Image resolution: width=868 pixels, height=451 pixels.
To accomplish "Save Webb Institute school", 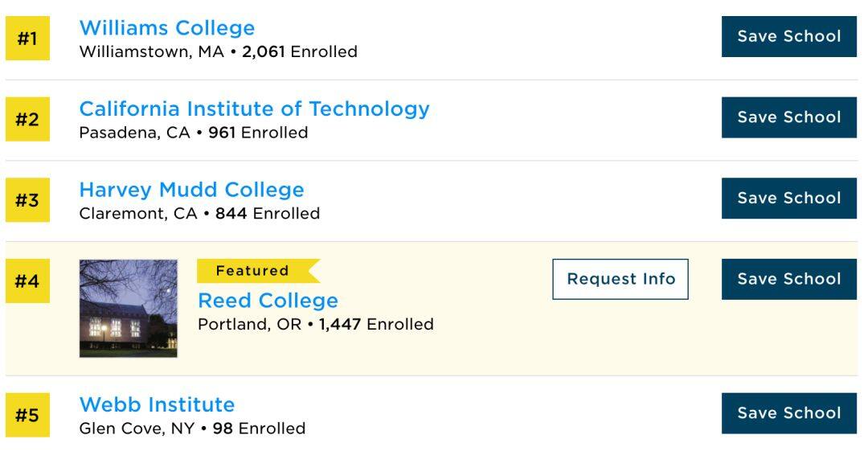I will pos(789,413).
